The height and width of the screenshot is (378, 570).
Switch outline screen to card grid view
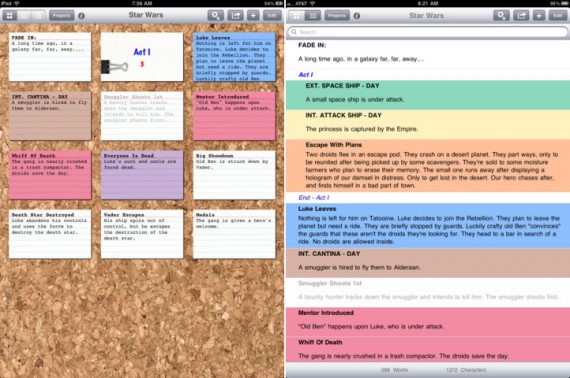coord(296,16)
